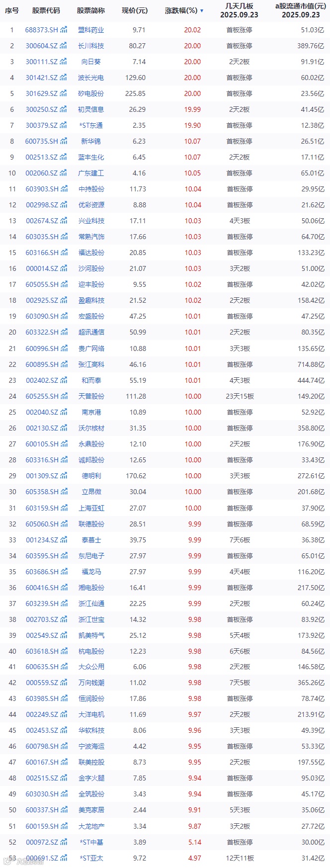Viewport: 330px width, 868px height.
Task: Open chart icon beside 002674.SZ
Action: point(63,221)
